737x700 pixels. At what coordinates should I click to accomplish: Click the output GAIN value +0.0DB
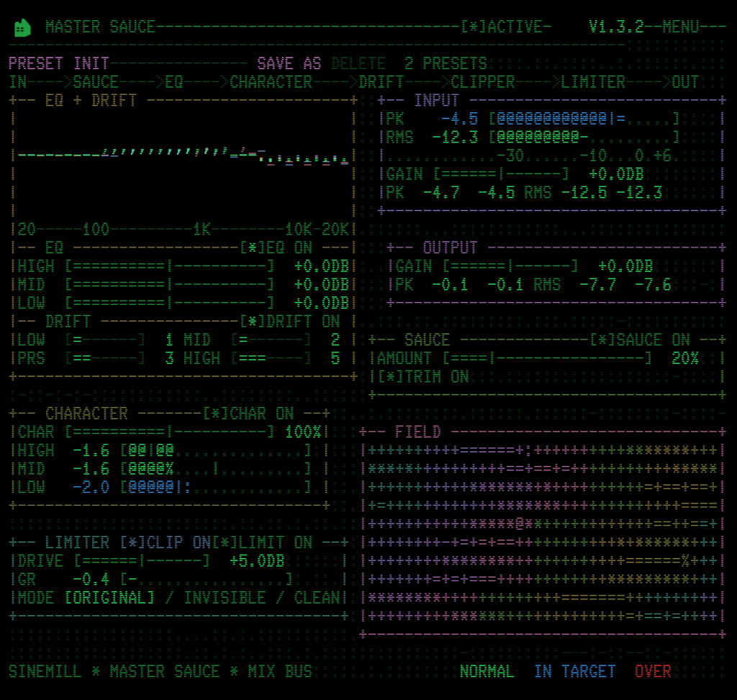click(x=625, y=266)
